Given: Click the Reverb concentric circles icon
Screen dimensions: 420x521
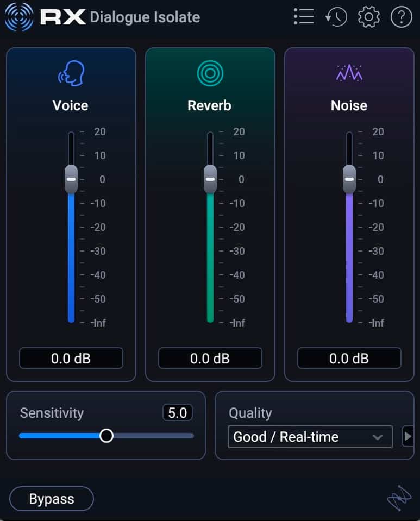Looking at the screenshot, I should click(210, 73).
